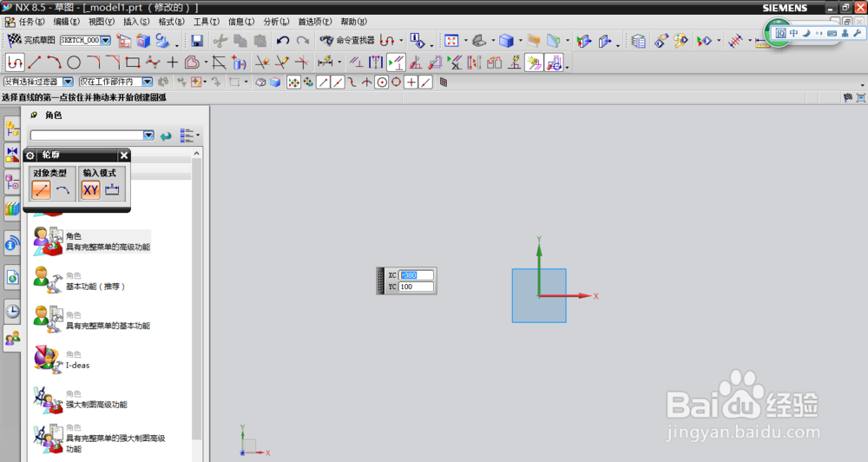This screenshot has height=462, width=868.
Task: Select the Point (plus) tool
Action: (172, 63)
